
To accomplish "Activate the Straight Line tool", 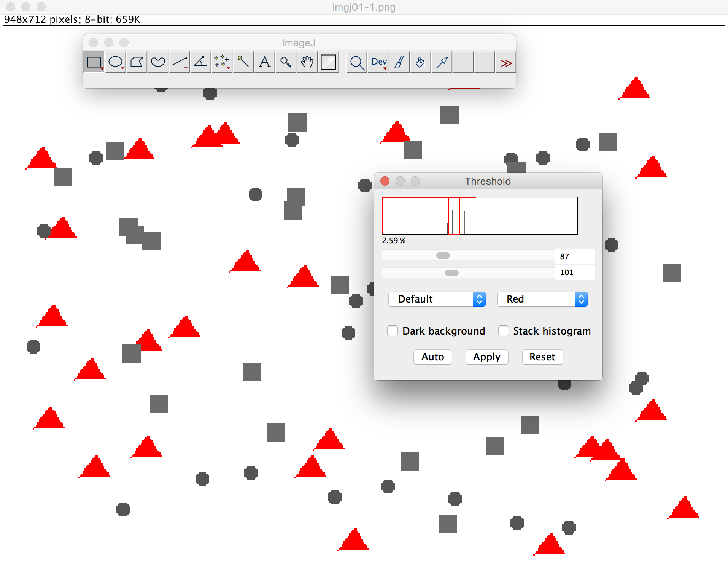I will [179, 62].
